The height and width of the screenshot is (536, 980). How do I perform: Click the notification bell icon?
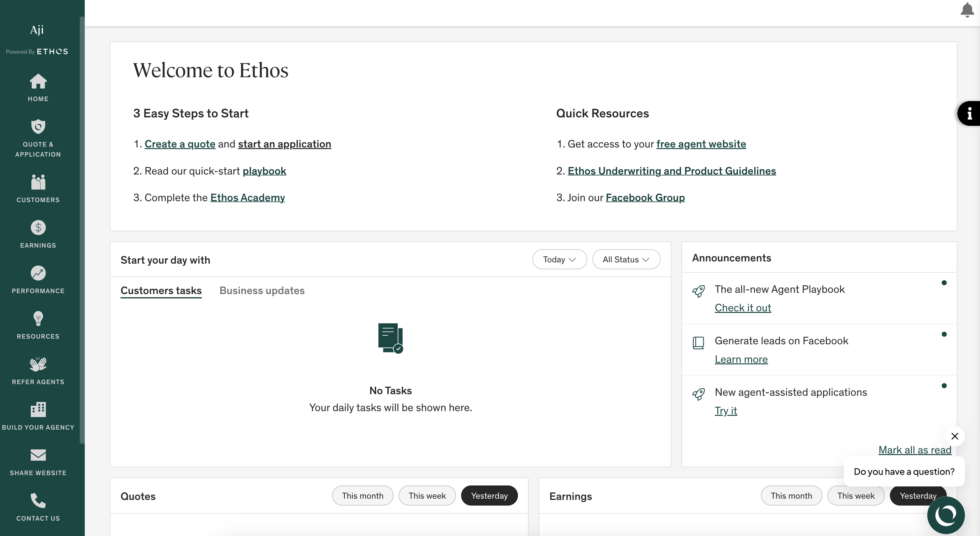(967, 10)
